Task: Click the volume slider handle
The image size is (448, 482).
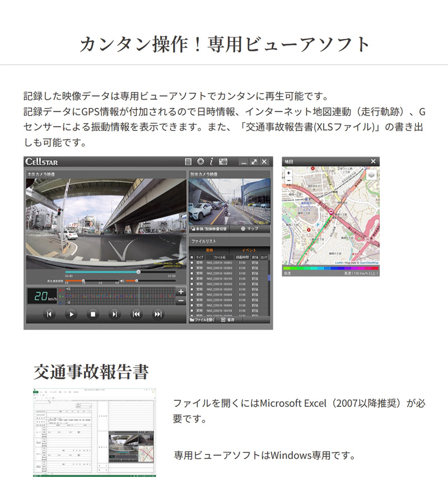Action: click(136, 281)
